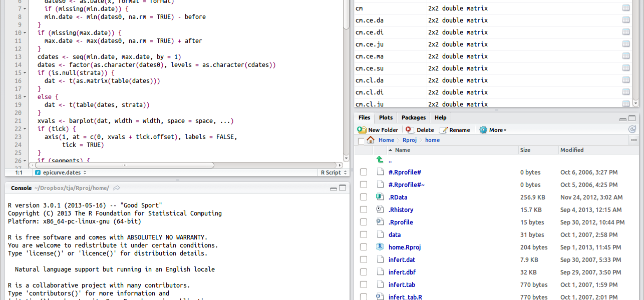Click the New Folder icon
644x300 pixels.
pyautogui.click(x=362, y=130)
